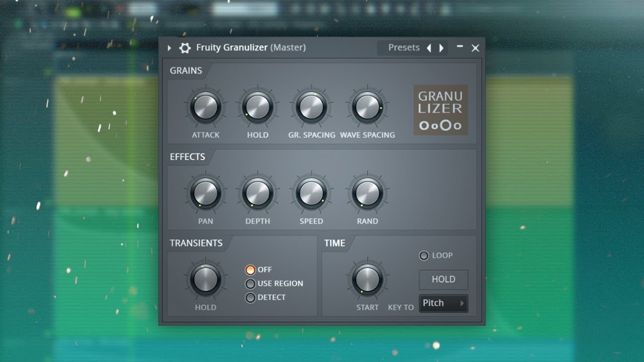Minimize the Fruity Granulizer window
The height and width of the screenshot is (362, 644).
point(459,46)
